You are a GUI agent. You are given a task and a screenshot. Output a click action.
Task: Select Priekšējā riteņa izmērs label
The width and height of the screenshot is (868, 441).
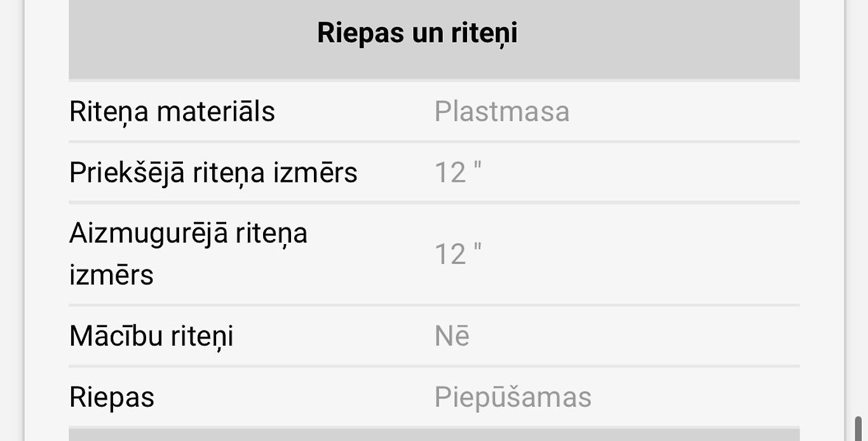click(x=213, y=173)
